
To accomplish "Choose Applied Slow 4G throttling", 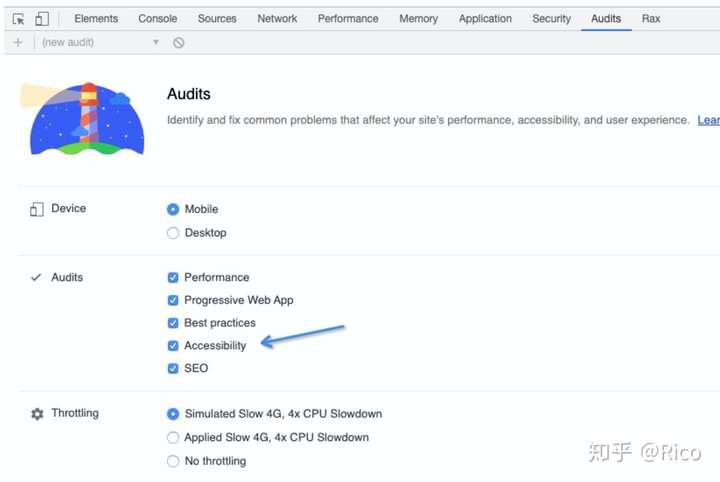I will (x=173, y=438).
